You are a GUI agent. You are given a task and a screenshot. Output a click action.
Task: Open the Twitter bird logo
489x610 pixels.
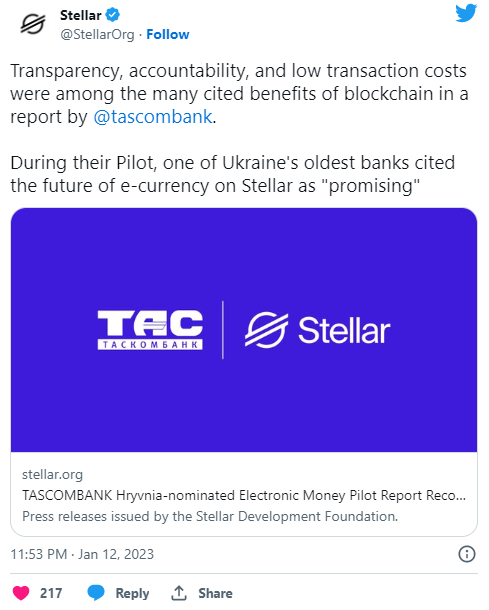point(466,13)
